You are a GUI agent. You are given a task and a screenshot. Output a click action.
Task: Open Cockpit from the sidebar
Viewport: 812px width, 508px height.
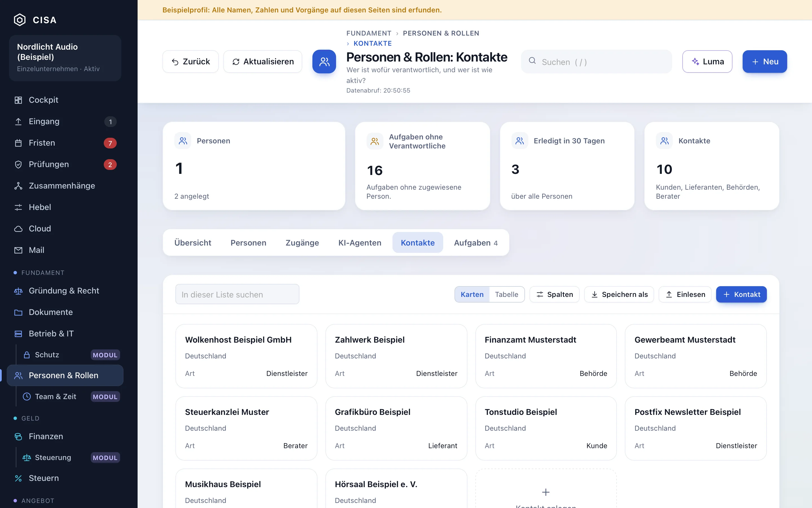click(x=65, y=100)
